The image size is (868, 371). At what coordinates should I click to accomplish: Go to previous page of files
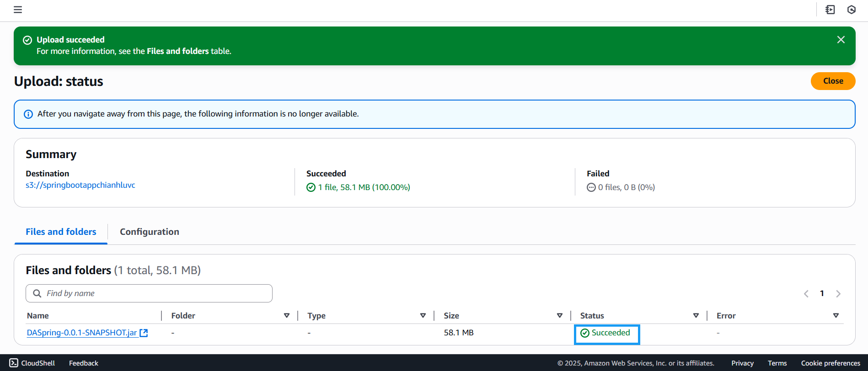point(806,293)
